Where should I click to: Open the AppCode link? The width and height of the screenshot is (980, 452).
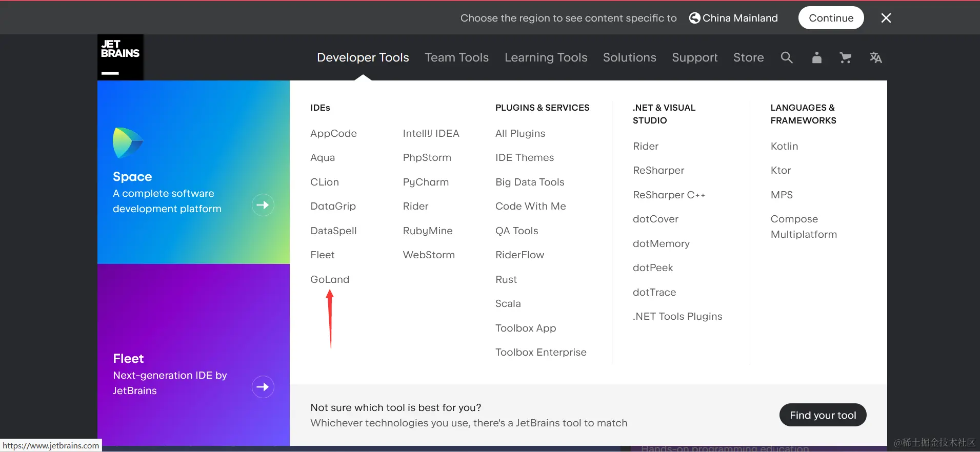pyautogui.click(x=333, y=133)
